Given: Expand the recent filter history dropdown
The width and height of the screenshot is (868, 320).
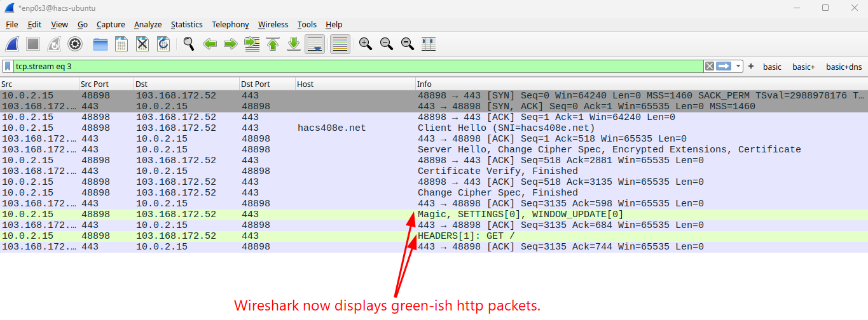Looking at the screenshot, I should pyautogui.click(x=738, y=66).
